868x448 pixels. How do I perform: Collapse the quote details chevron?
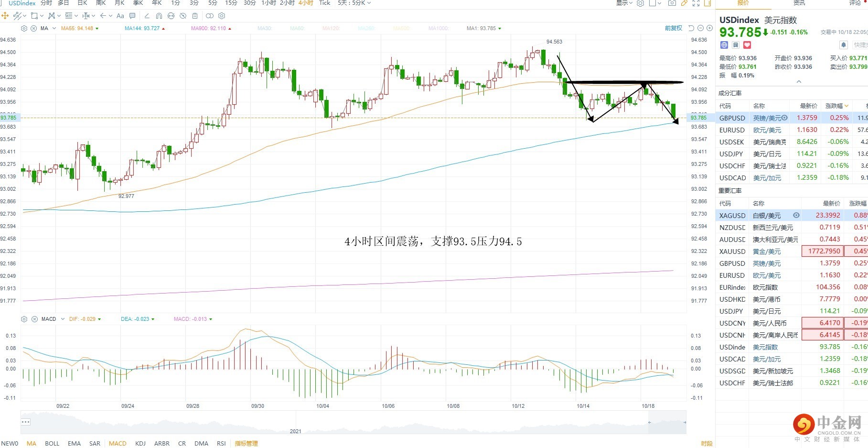point(799,82)
